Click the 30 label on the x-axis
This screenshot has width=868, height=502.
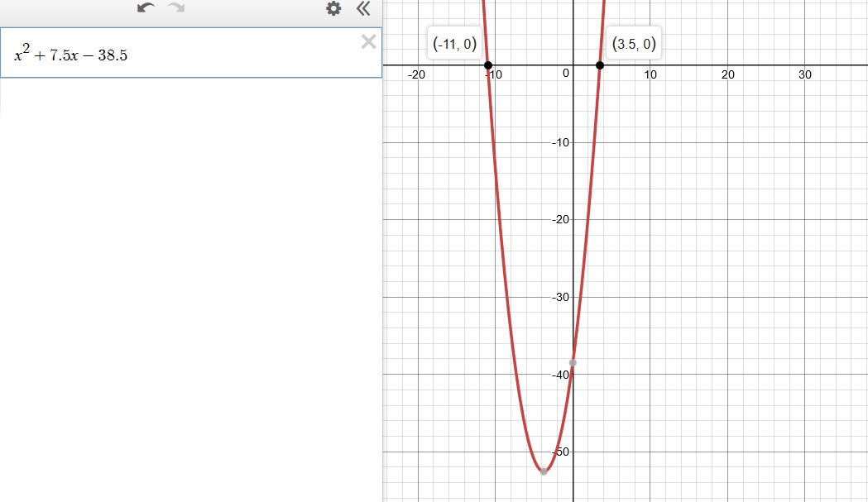804,75
